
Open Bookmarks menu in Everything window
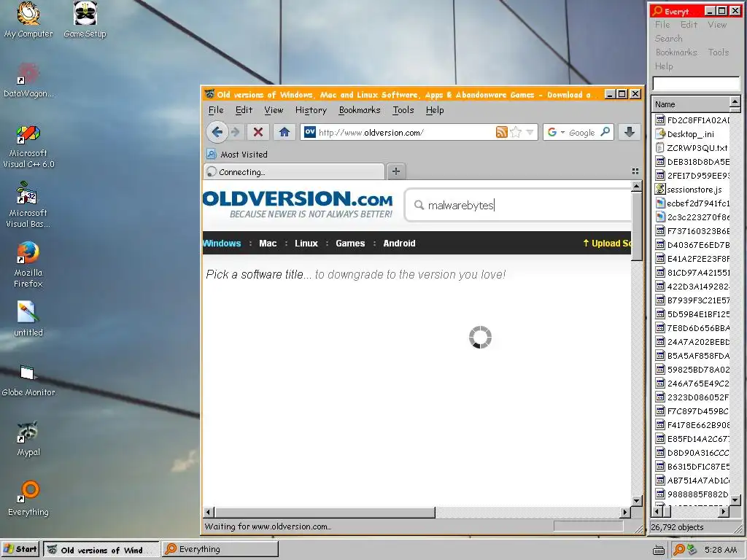pos(676,52)
